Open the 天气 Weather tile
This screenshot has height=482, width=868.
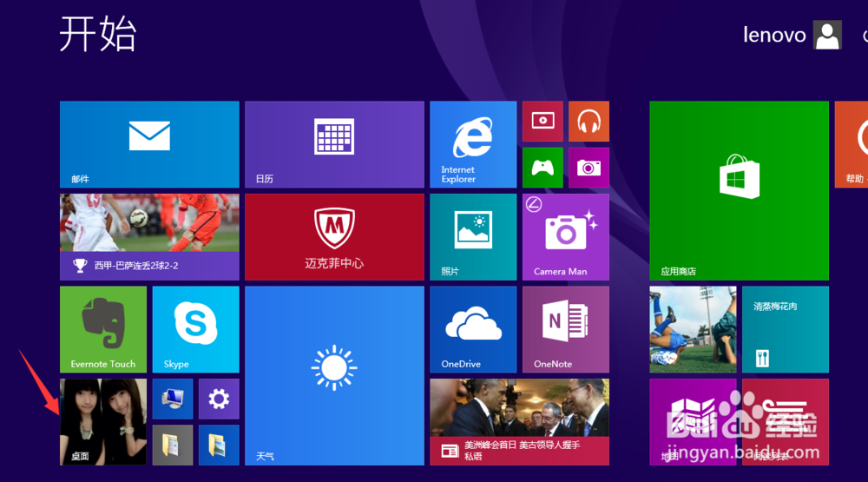coord(334,376)
